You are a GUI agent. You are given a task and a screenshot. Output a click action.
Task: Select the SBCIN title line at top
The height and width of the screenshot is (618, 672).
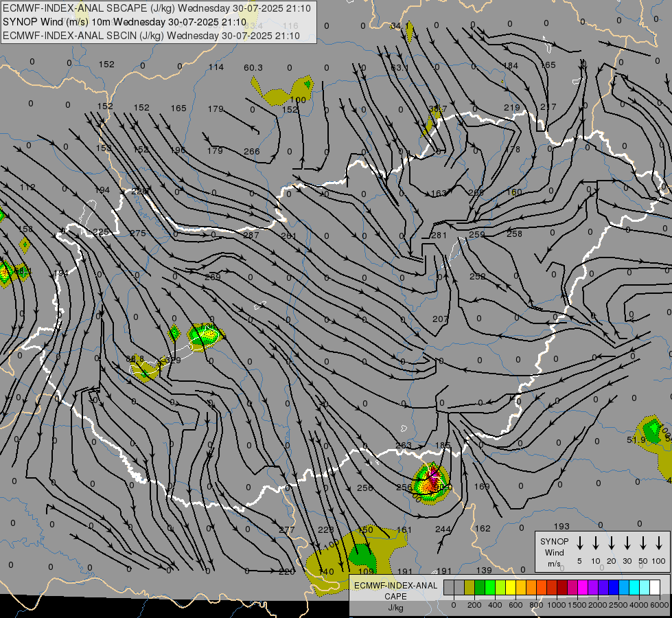tap(151, 36)
